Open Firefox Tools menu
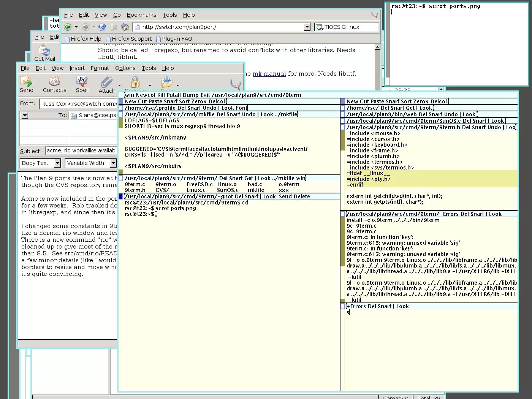 pos(169,15)
